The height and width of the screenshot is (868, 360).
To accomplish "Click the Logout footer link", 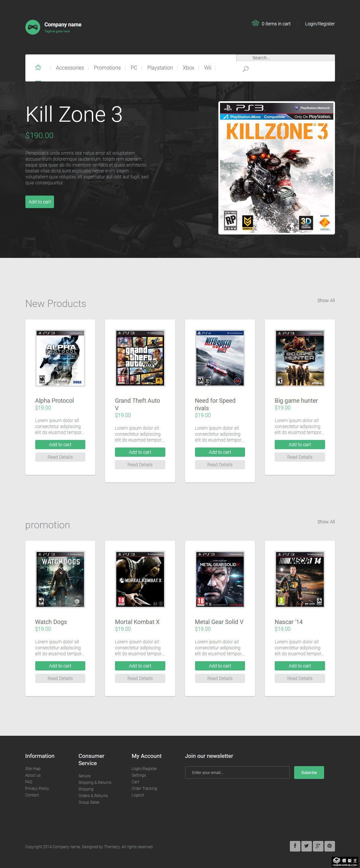I will pyautogui.click(x=138, y=795).
